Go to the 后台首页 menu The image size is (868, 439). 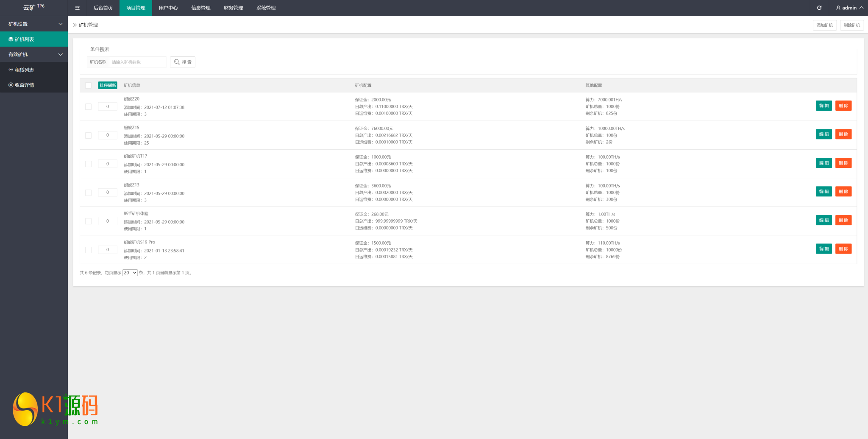point(103,8)
